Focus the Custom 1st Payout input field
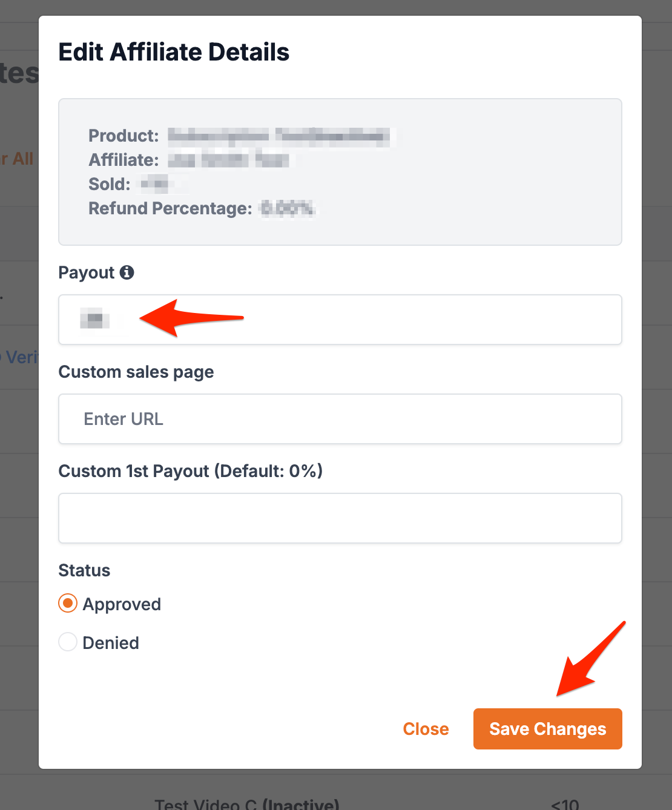The image size is (672, 810). pyautogui.click(x=340, y=518)
